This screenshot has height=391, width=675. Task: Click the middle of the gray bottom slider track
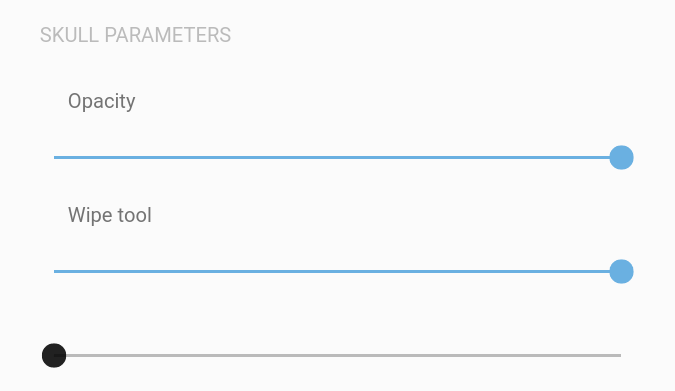pyautogui.click(x=338, y=355)
